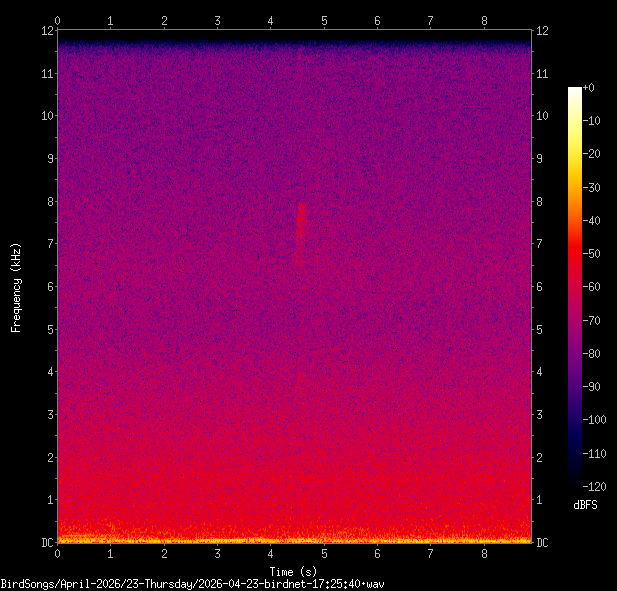The height and width of the screenshot is (591, 617).
Task: Select the BirdSongs wav file path text
Action: pos(193,583)
